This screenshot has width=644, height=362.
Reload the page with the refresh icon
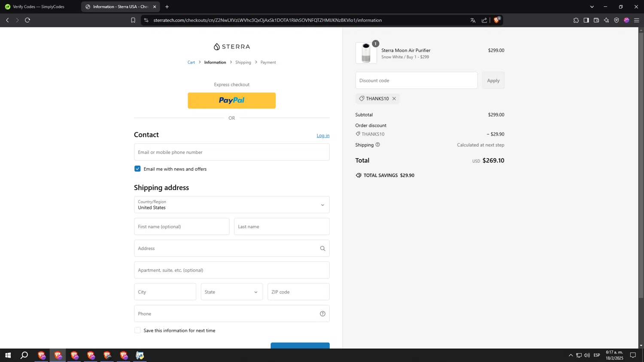(27, 20)
